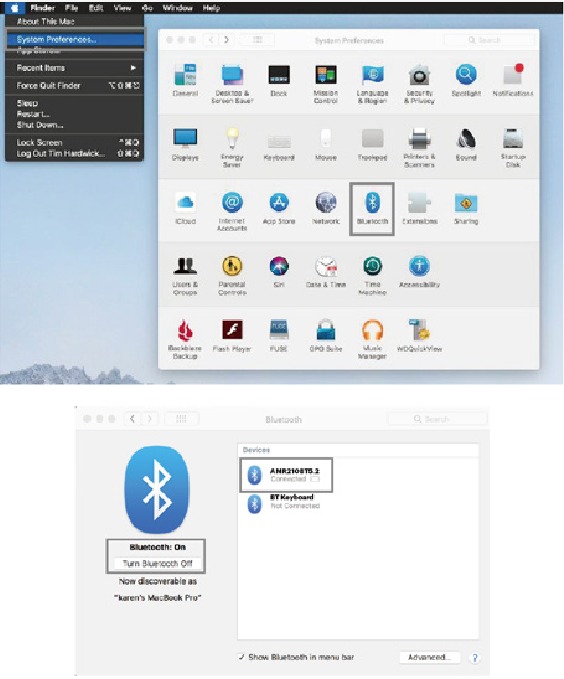Screen dimensions: 564x679
Task: Open Network preferences icon
Action: pyautogui.click(x=326, y=209)
